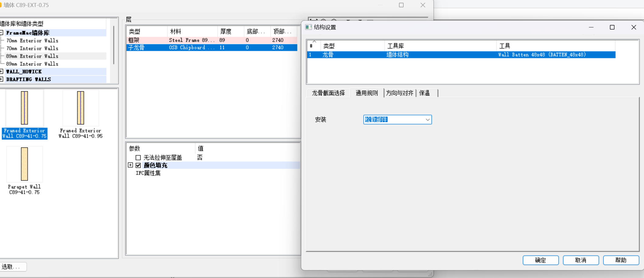Click the 选取... button
This screenshot has height=278, width=644.
13,267
